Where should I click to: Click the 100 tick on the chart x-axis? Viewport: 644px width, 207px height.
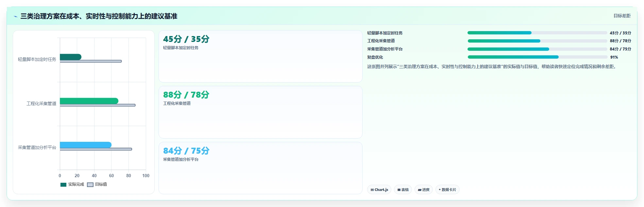(146, 176)
